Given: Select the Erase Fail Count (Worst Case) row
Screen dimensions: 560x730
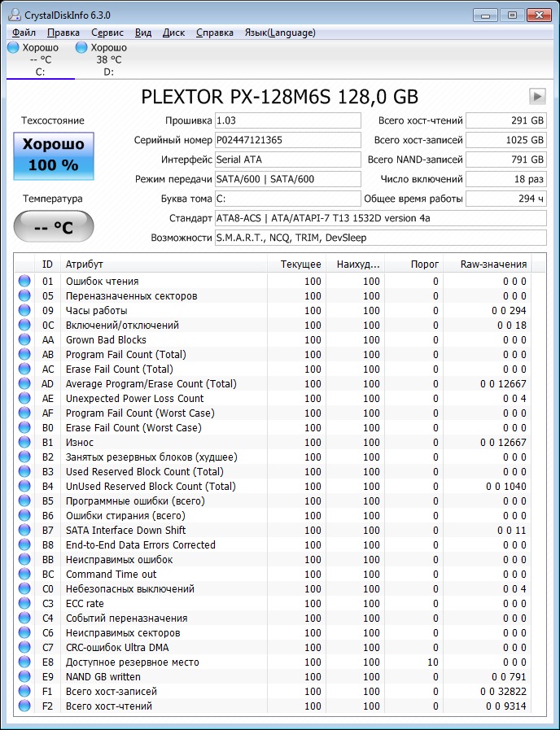Looking at the screenshot, I should [x=273, y=427].
